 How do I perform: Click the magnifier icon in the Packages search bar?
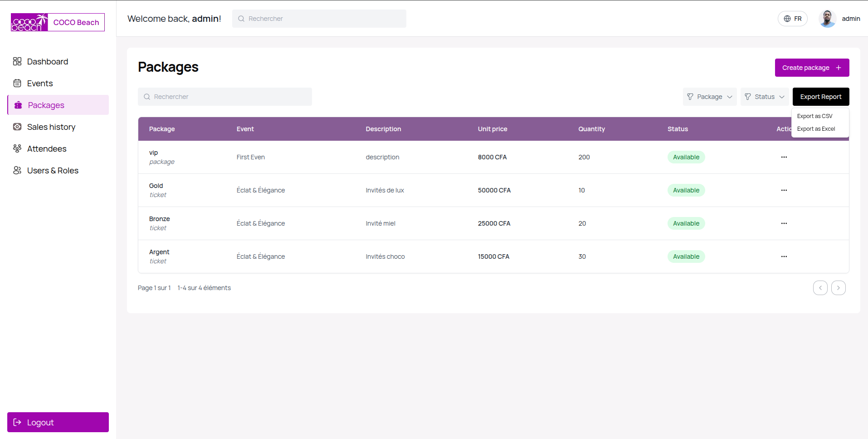point(146,97)
